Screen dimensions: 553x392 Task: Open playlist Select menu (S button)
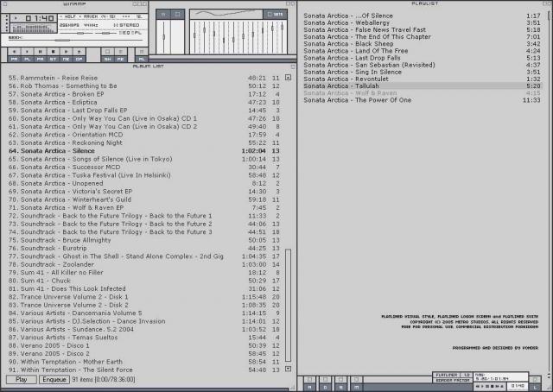[340, 383]
